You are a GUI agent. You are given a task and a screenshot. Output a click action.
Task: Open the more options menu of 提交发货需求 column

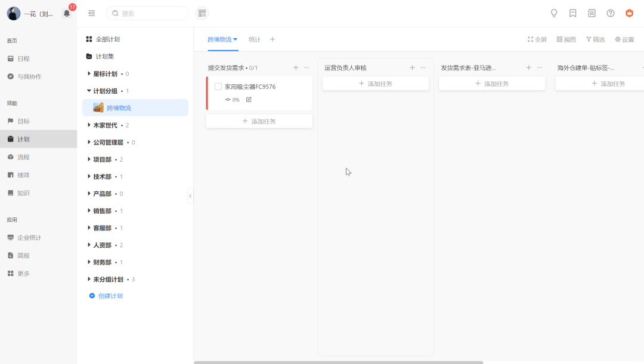pyautogui.click(x=306, y=67)
